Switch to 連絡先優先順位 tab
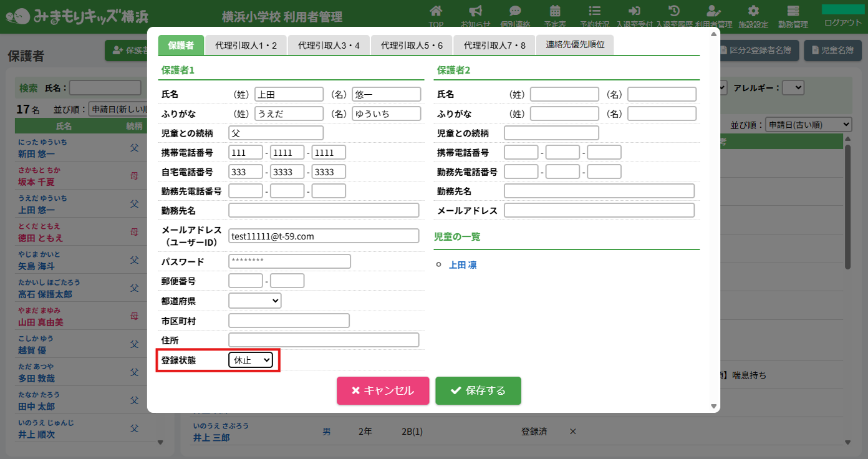Screen dimensions: 868x459 coord(575,45)
